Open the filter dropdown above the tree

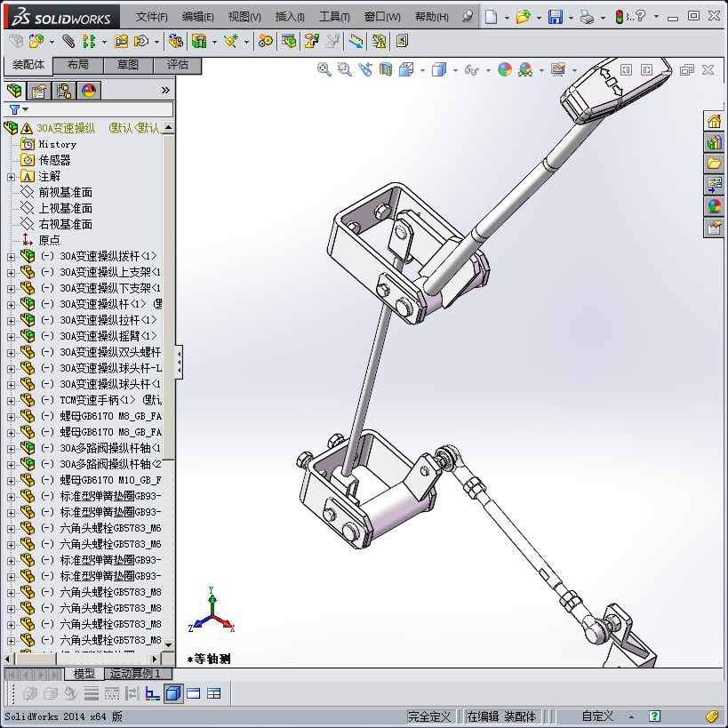coord(25,109)
